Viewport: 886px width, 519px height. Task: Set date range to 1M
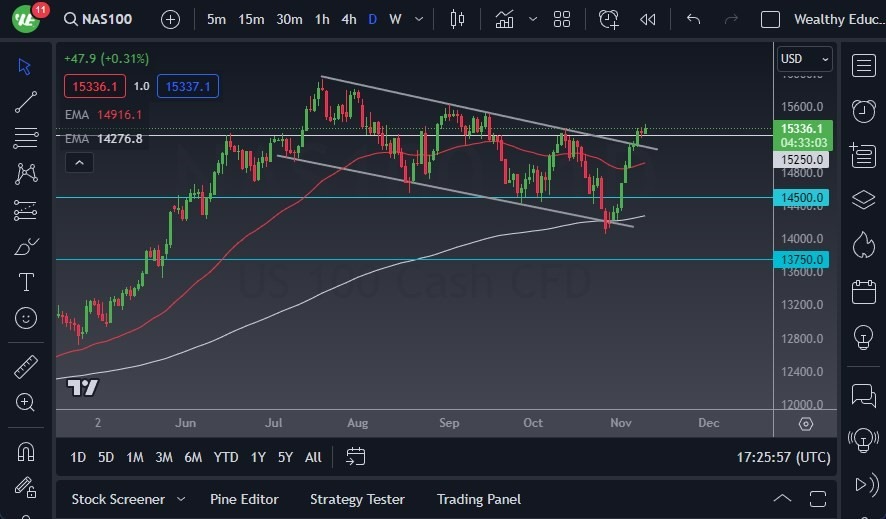pos(134,457)
